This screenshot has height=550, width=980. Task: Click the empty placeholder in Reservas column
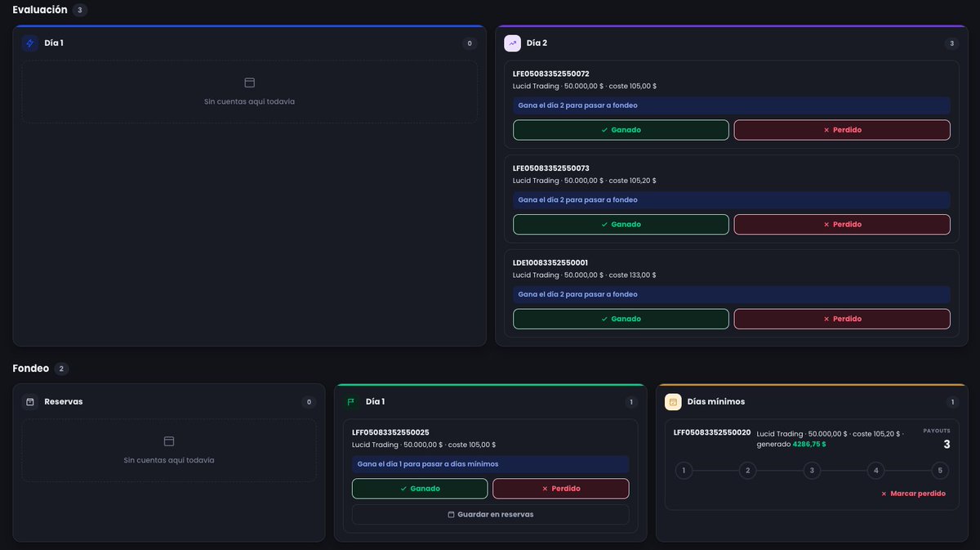[x=169, y=450]
